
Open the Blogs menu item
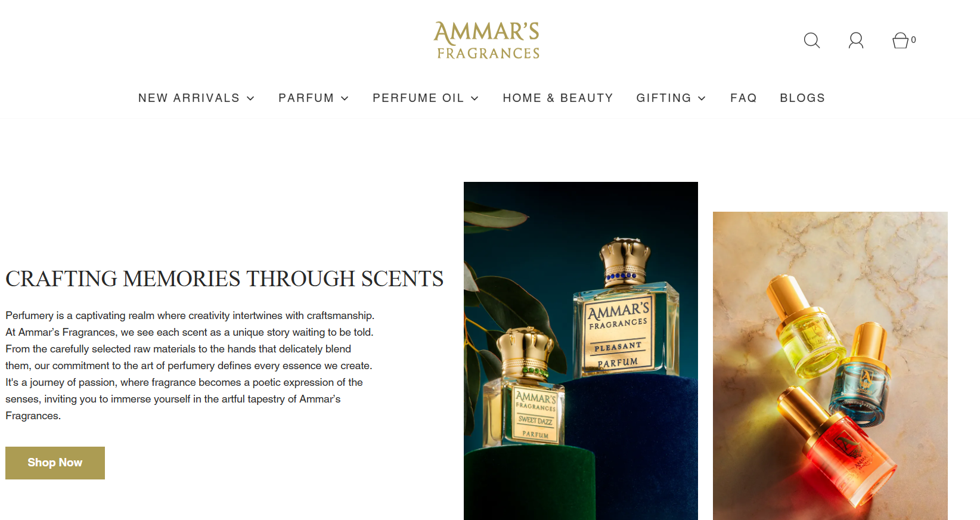(802, 98)
